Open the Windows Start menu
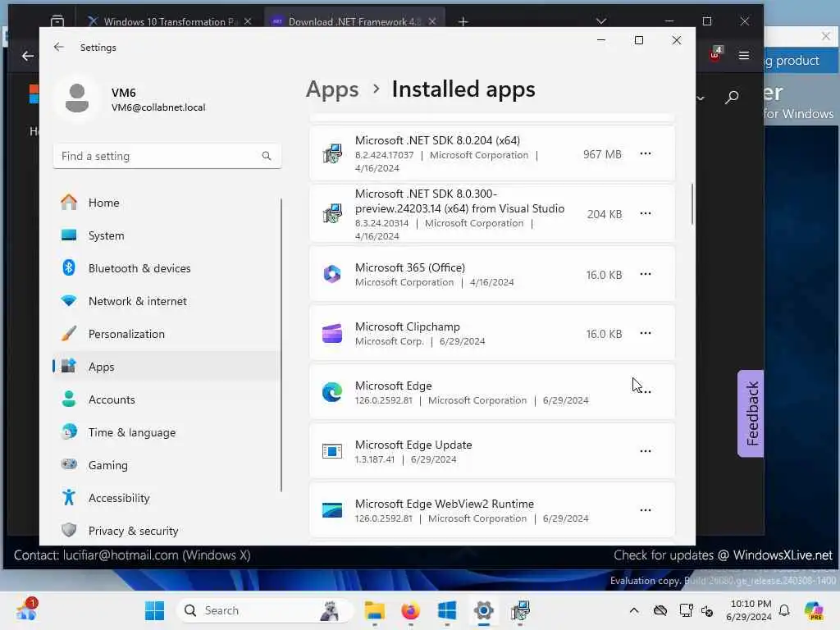840x630 pixels. click(155, 610)
